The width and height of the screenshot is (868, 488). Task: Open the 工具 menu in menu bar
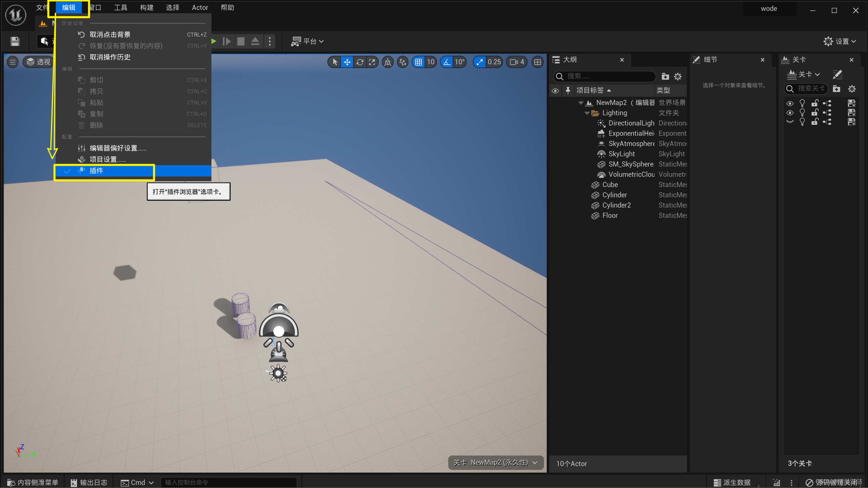[x=120, y=8]
